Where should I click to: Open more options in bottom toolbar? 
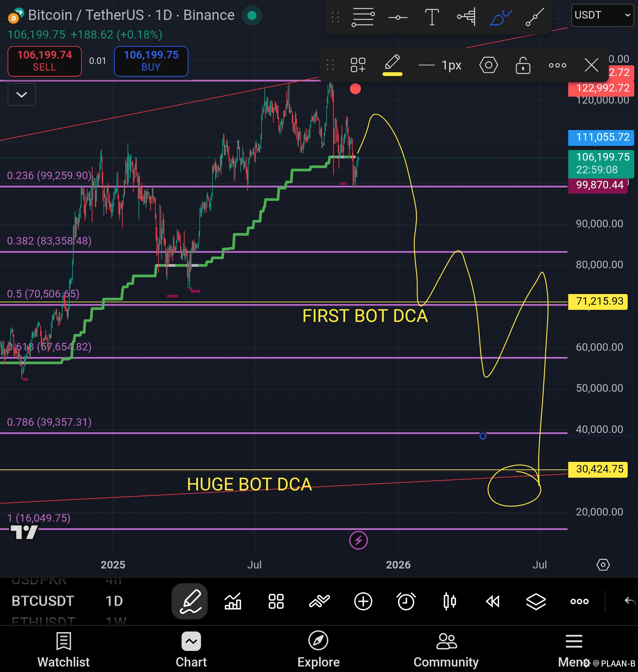click(x=579, y=601)
